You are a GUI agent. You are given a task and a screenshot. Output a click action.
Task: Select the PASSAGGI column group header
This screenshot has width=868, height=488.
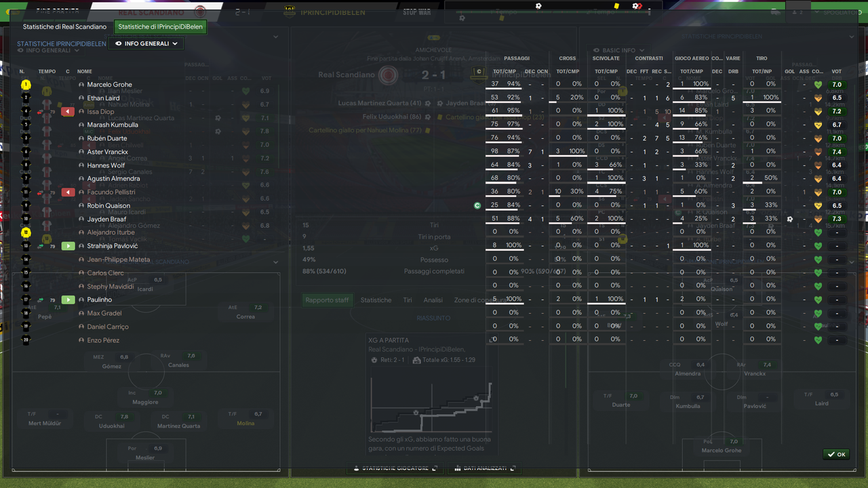click(517, 58)
